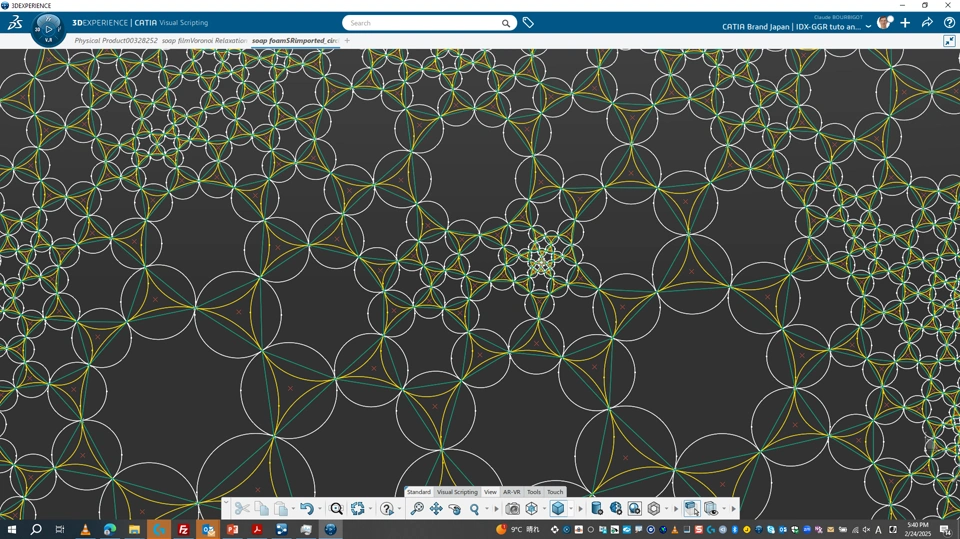The width and height of the screenshot is (960, 539).
Task: Click the search magnifier icon
Action: (506, 23)
